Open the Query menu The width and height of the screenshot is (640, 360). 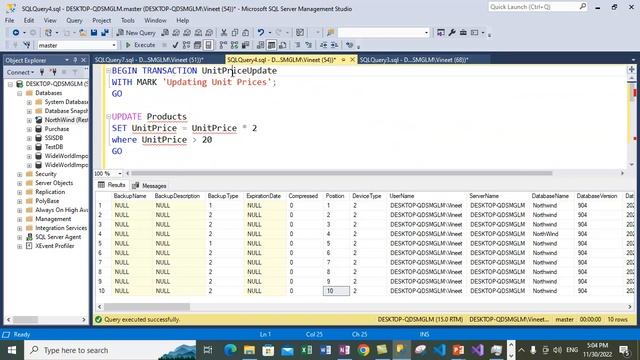tap(74, 20)
